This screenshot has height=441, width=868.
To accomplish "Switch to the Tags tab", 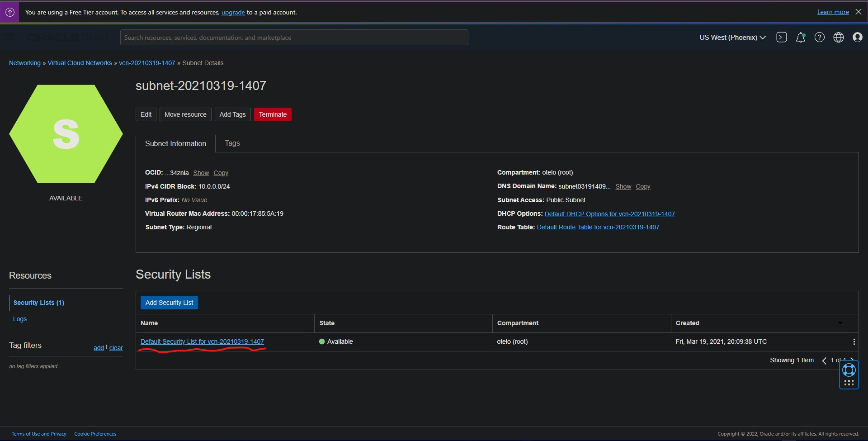I will (x=232, y=143).
